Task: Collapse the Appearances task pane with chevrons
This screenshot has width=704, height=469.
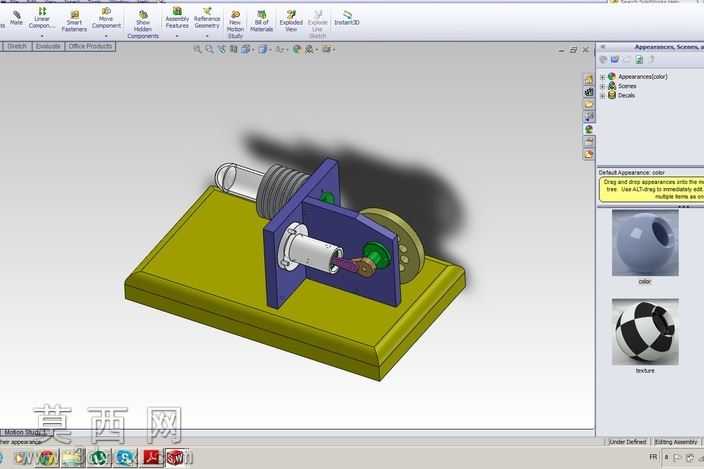Action: click(603, 47)
